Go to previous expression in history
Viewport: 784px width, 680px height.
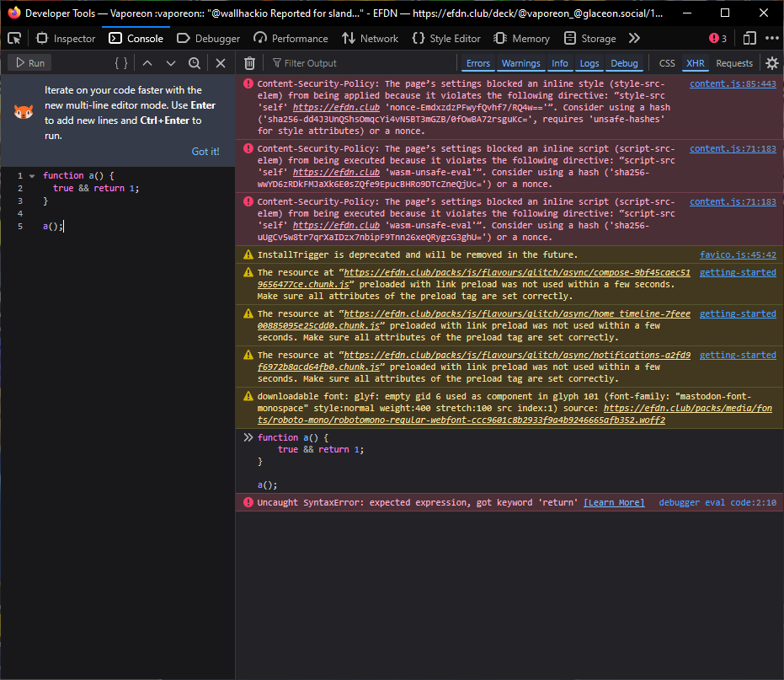tap(147, 63)
